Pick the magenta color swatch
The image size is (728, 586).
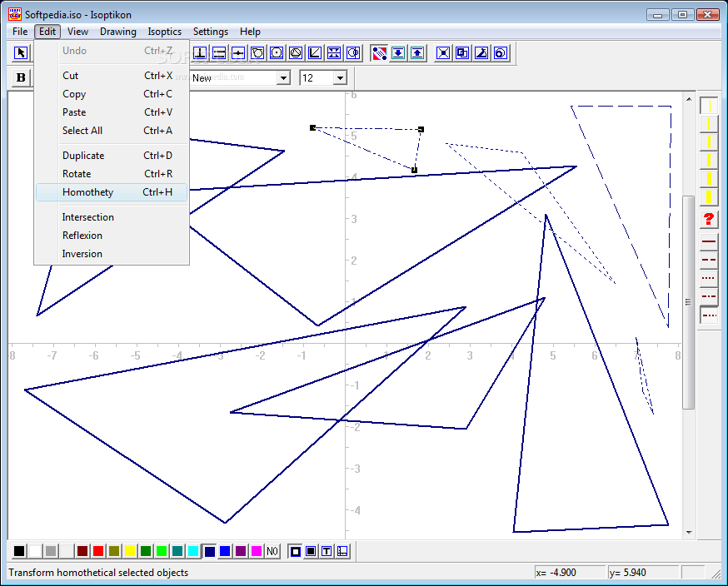[x=257, y=551]
